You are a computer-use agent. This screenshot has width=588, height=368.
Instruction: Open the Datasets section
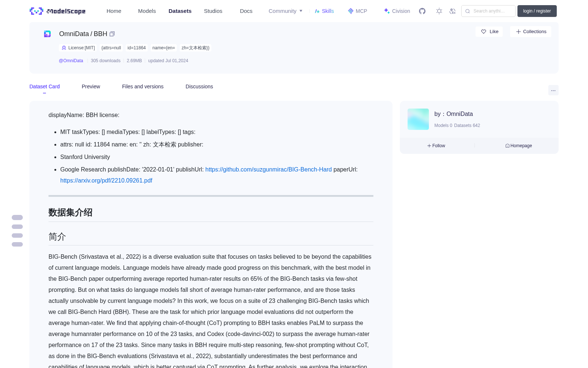coord(180,11)
